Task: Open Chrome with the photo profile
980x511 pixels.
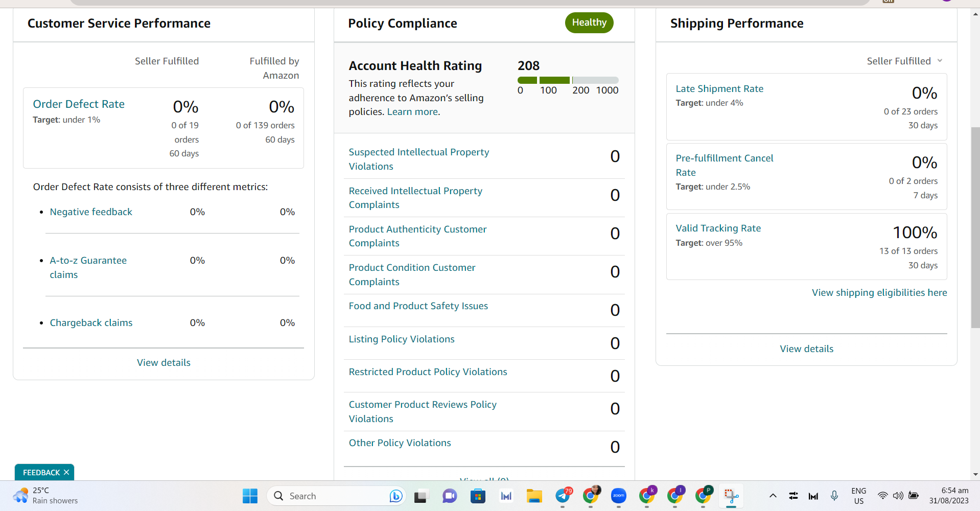Action: tap(591, 495)
